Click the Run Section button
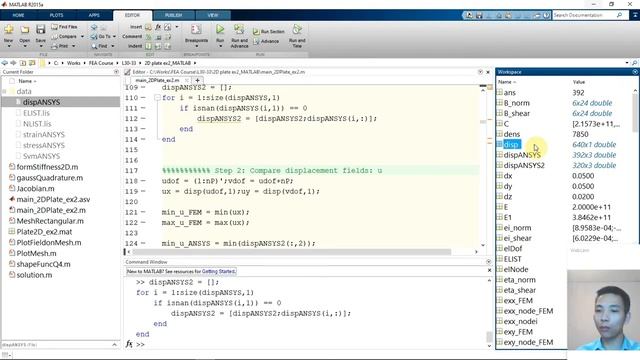This screenshot has height=360, width=640. 268,31
